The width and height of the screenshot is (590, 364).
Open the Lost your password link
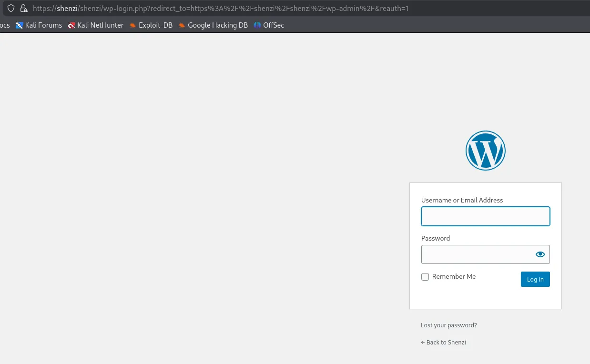click(448, 325)
